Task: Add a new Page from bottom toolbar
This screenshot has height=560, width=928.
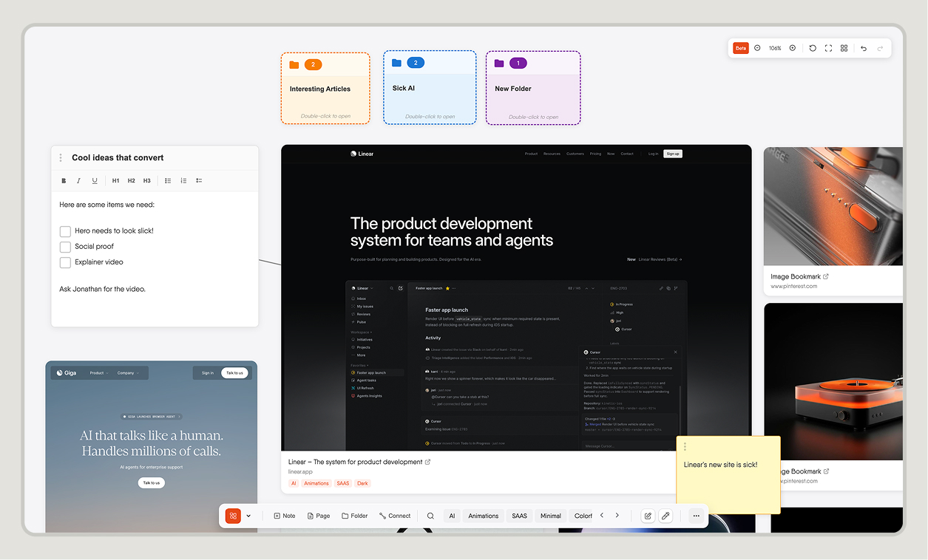Action: coord(319,516)
